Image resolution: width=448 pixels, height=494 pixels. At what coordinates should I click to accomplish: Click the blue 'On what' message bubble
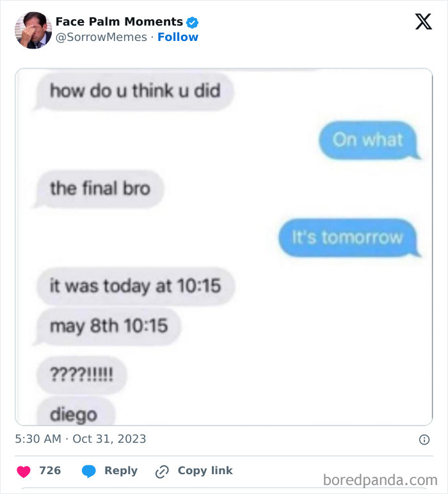(x=368, y=139)
